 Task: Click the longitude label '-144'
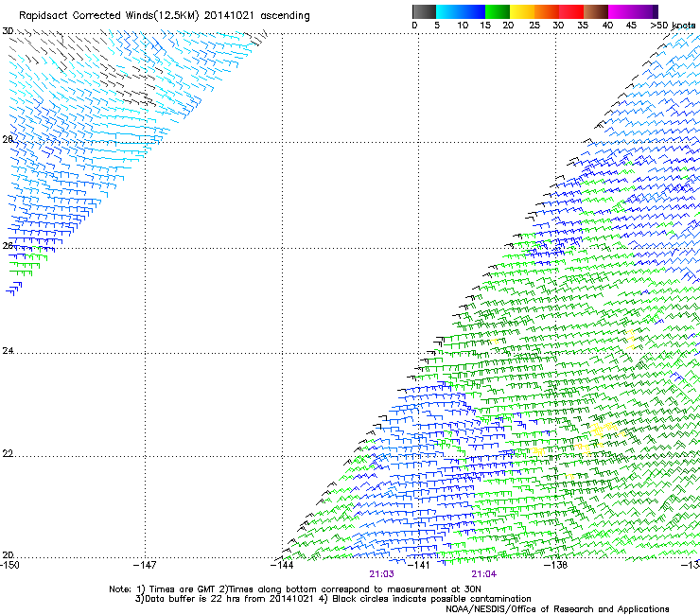click(x=282, y=565)
